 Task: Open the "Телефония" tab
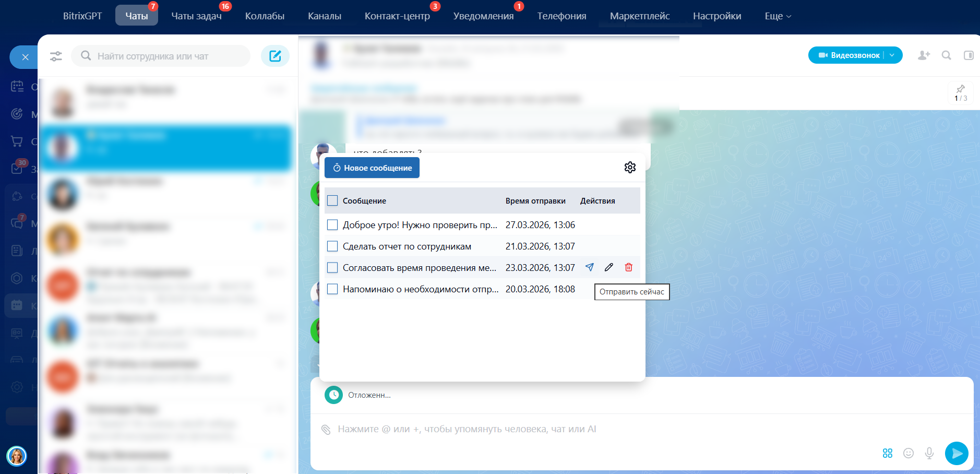(562, 16)
